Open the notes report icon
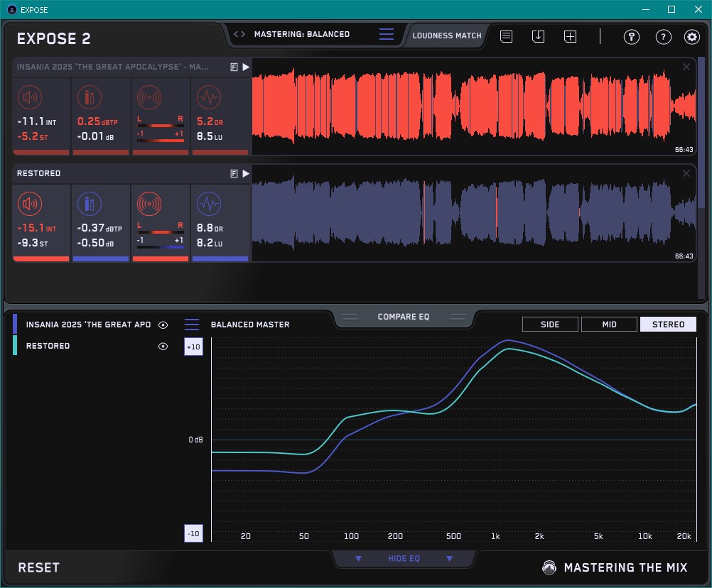Screen dimensions: 712x588 pyautogui.click(x=506, y=36)
